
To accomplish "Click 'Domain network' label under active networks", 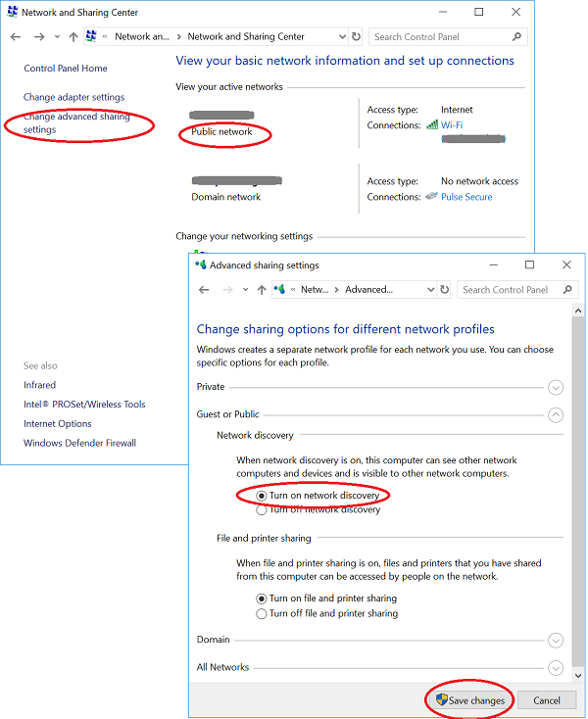I will tap(225, 197).
